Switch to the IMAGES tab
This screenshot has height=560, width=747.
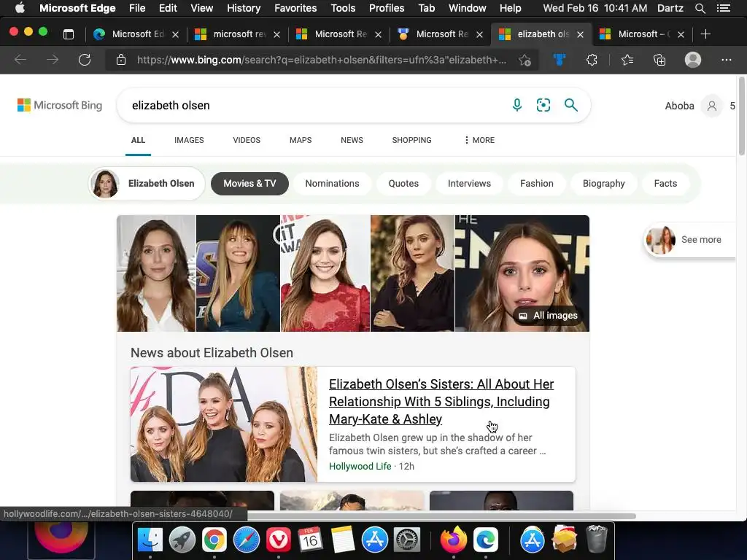coord(189,140)
